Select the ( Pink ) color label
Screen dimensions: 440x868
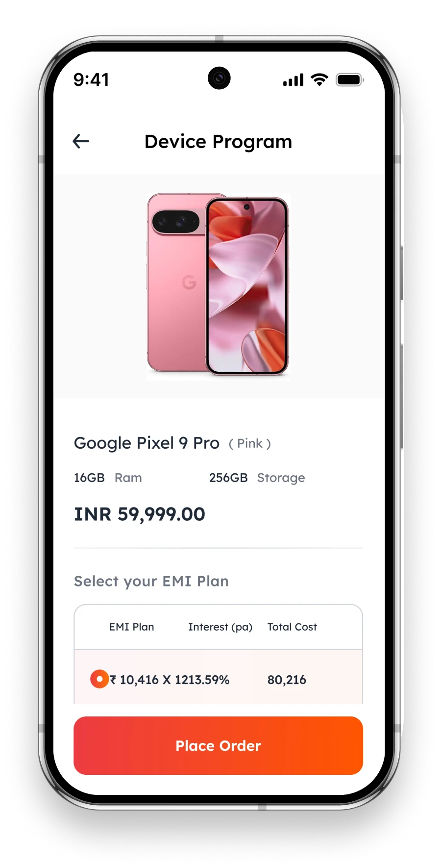[250, 444]
